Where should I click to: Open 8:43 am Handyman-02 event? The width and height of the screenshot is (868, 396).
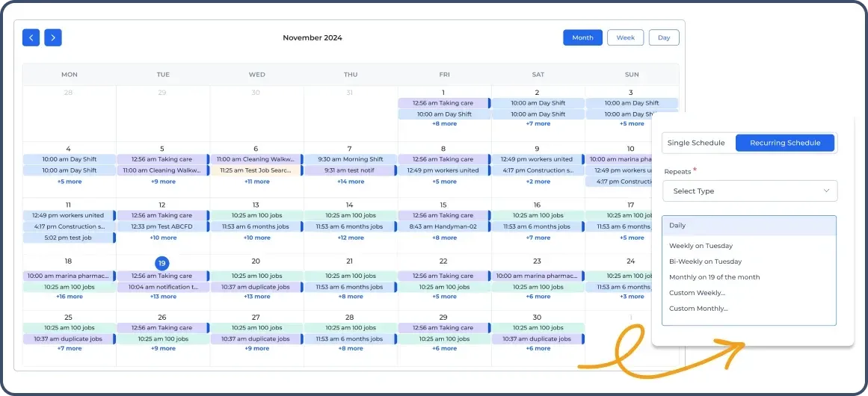coord(443,226)
